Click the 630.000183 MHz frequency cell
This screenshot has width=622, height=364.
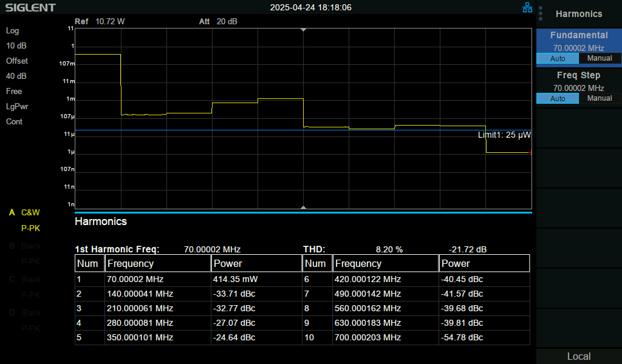click(386, 323)
